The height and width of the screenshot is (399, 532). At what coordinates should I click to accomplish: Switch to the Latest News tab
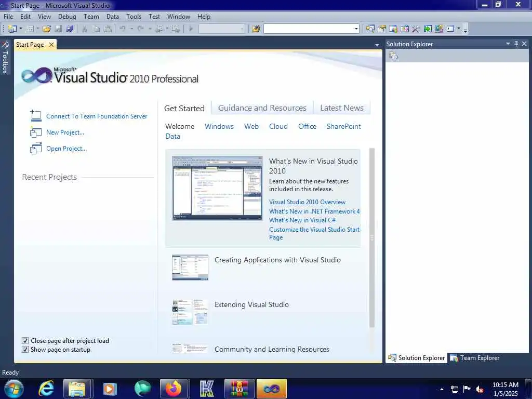(x=342, y=108)
